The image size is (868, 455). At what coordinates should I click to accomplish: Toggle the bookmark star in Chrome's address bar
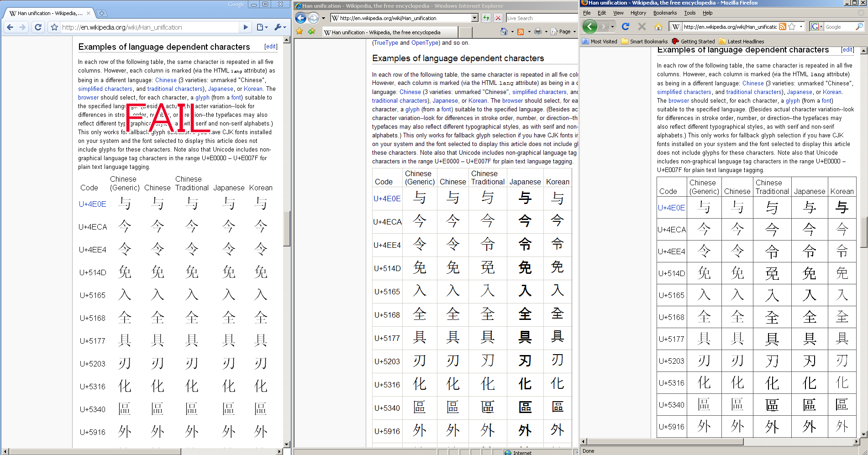click(54, 27)
